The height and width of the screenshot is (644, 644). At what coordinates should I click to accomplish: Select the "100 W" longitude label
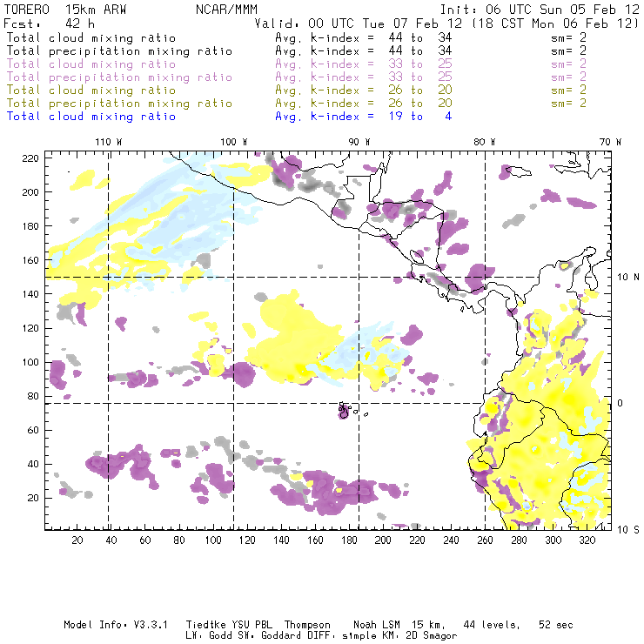(234, 142)
